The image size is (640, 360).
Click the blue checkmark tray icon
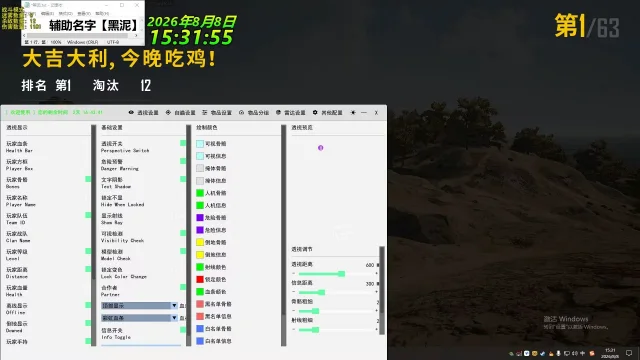click(542, 353)
